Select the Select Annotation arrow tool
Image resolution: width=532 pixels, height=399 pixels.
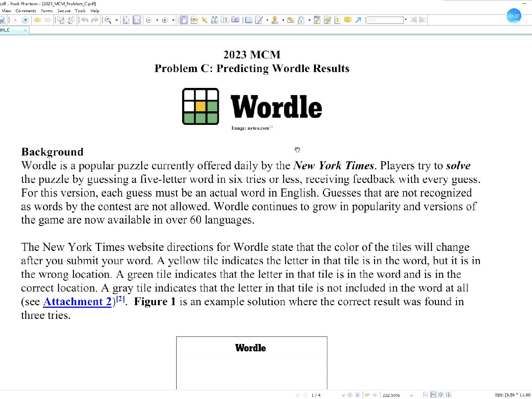(x=204, y=20)
